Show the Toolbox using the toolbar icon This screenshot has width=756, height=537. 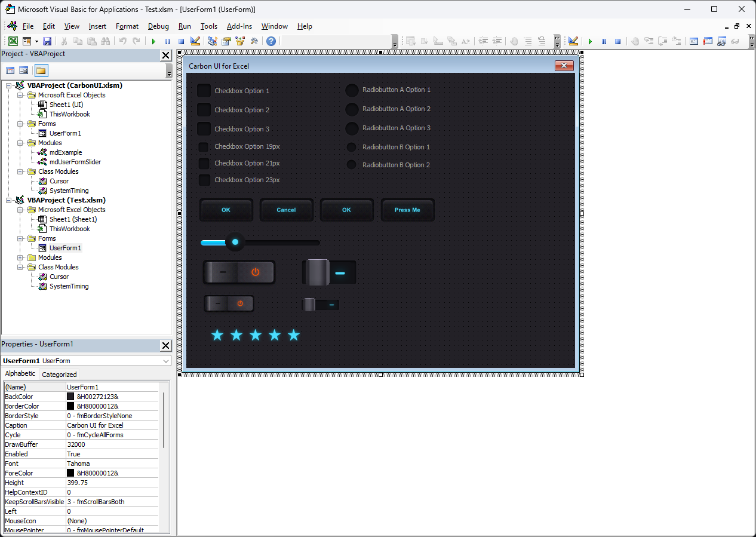coord(254,41)
